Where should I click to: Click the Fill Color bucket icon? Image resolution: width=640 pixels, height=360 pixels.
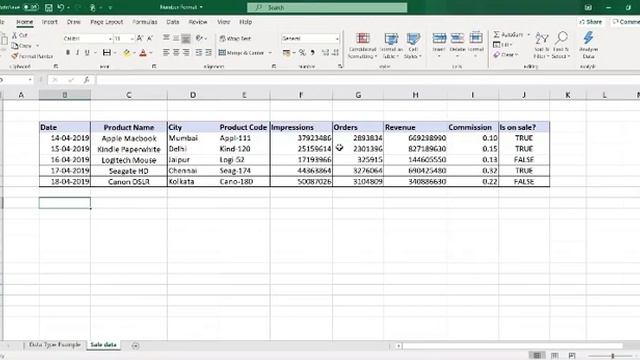[x=127, y=53]
